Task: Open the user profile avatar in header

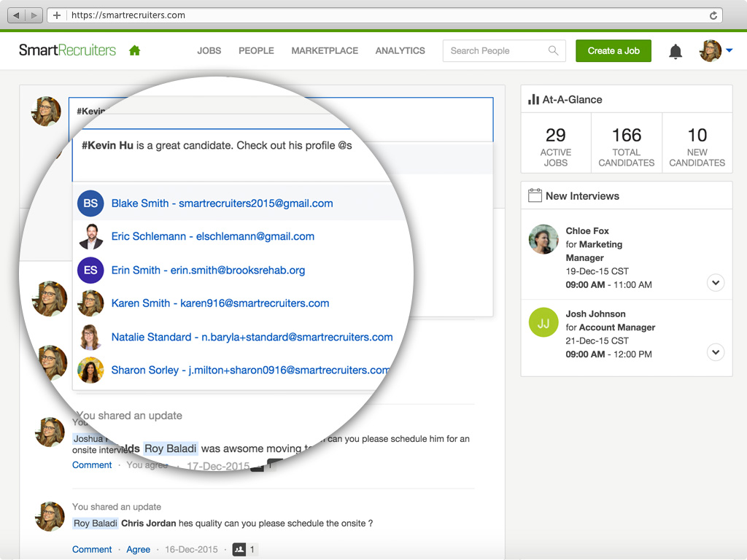Action: point(711,50)
